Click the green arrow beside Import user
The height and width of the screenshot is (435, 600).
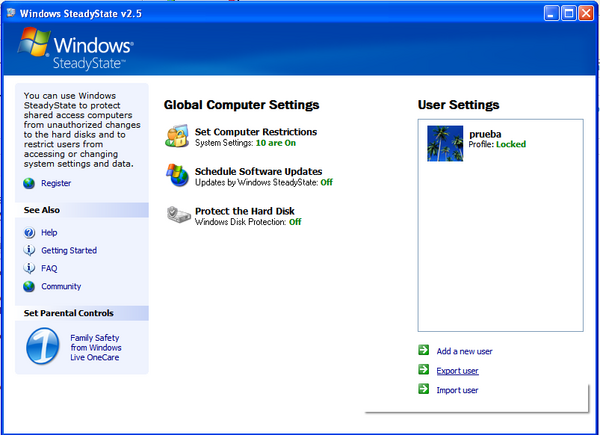point(424,389)
